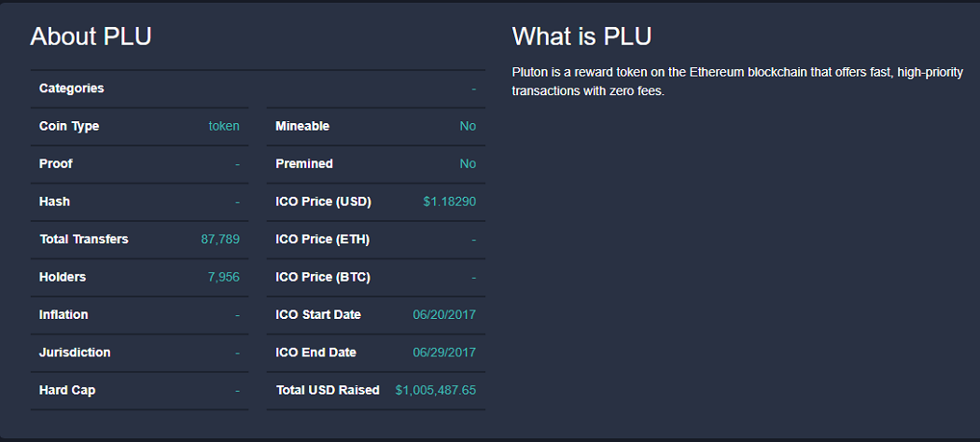Click the Mineable 'No' value
The height and width of the screenshot is (442, 980).
point(469,126)
